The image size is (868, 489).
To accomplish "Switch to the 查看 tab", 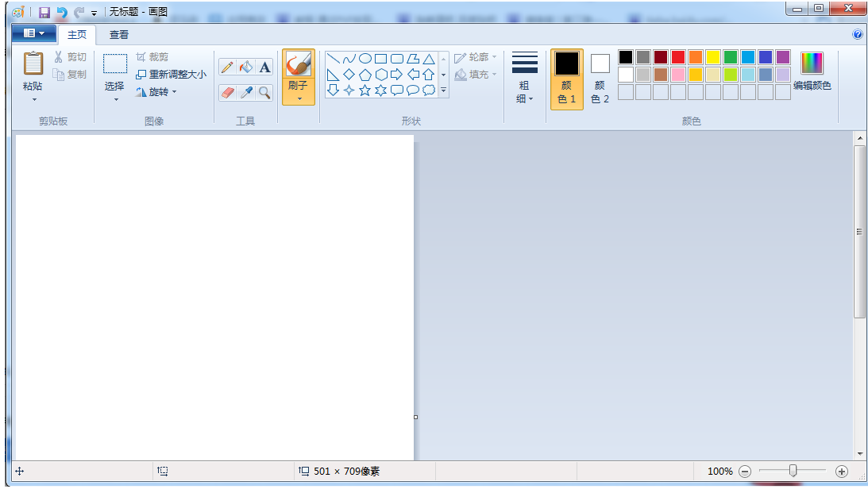I will click(119, 35).
